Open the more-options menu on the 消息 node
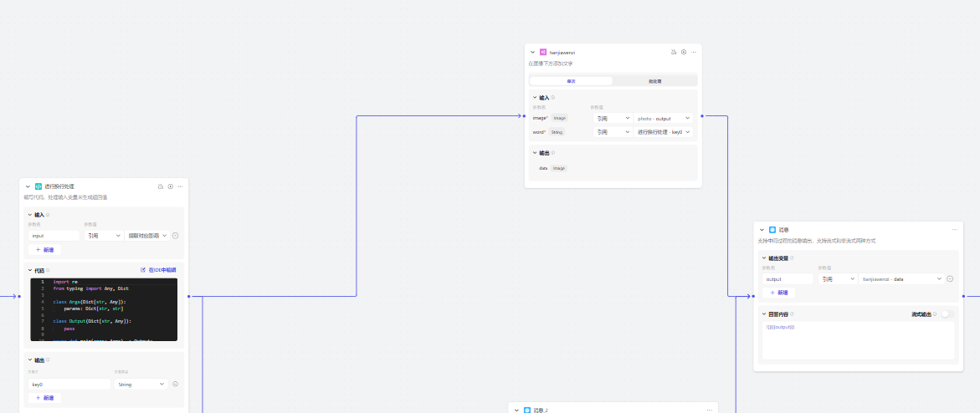Image resolution: width=980 pixels, height=413 pixels. coord(954,229)
